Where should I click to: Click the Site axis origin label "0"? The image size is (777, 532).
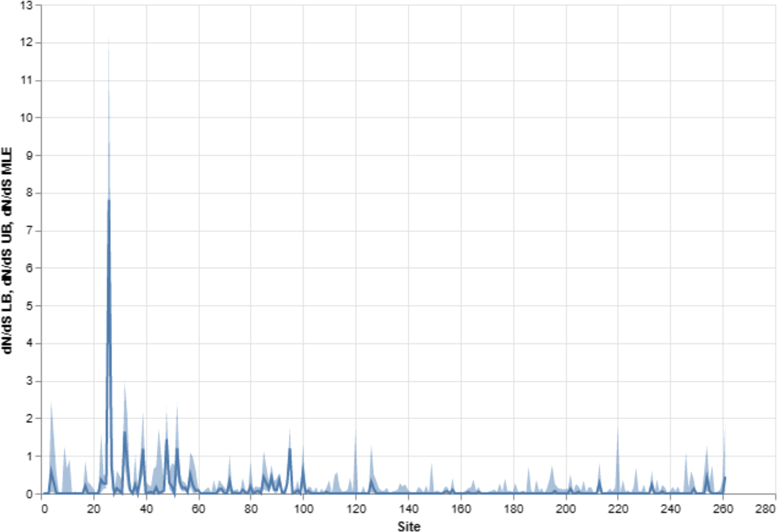[44, 508]
